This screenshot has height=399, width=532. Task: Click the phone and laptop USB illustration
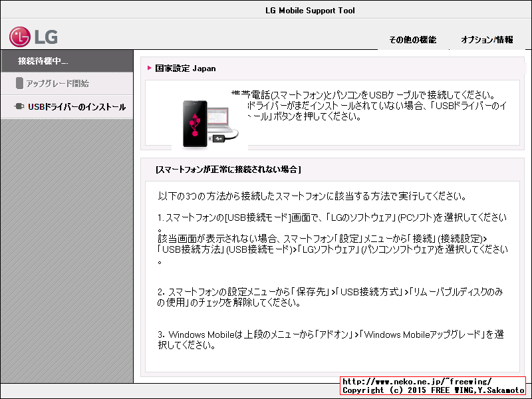tap(210, 124)
